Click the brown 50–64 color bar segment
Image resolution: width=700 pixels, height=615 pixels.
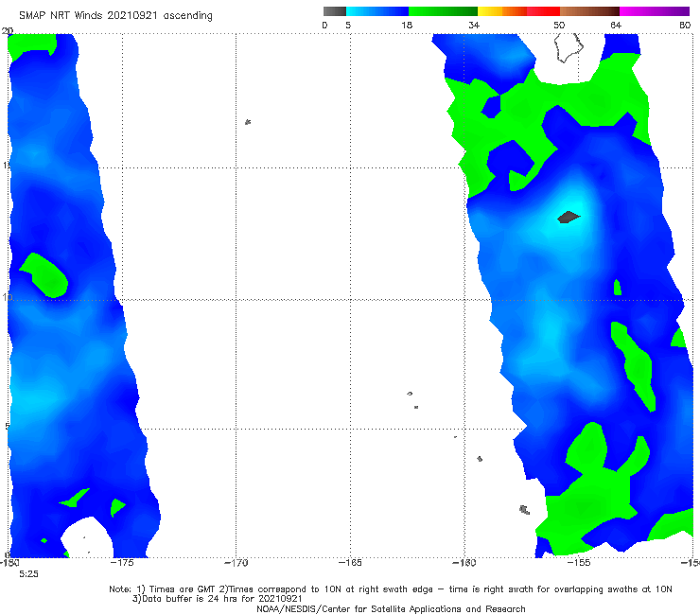coord(589,11)
